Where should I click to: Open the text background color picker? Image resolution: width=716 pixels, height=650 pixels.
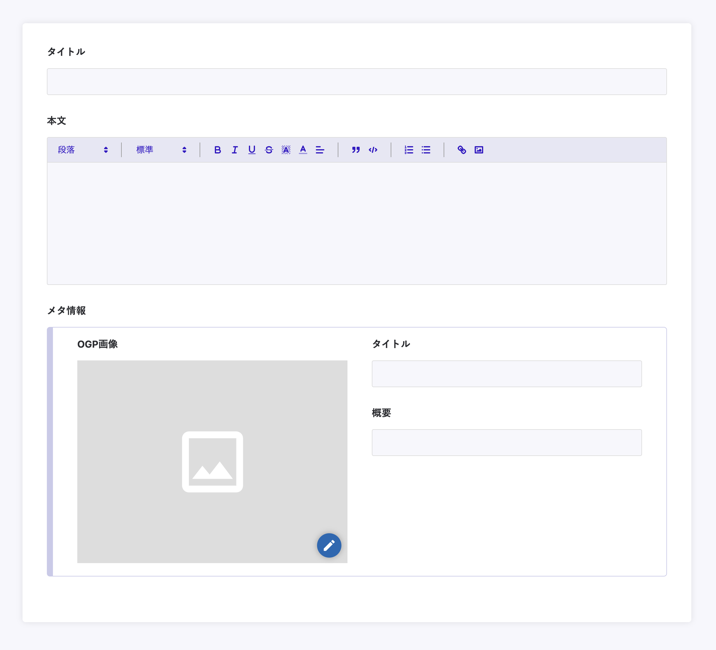[x=285, y=150]
